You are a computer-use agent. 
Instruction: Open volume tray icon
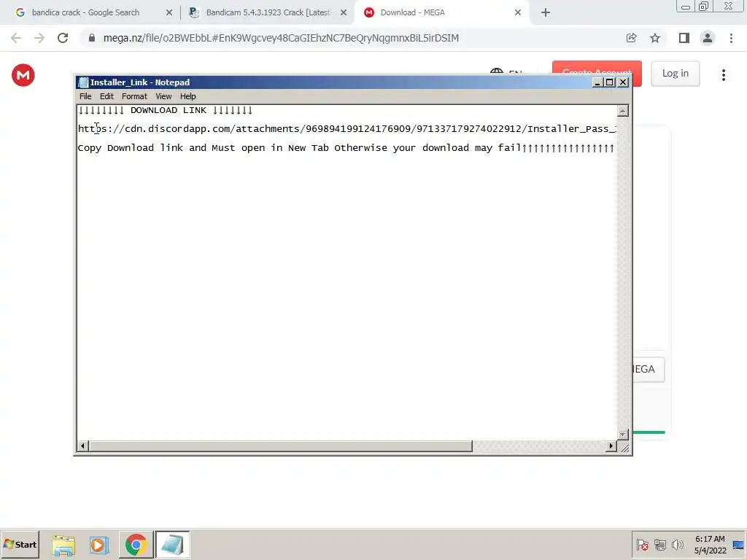[678, 545]
